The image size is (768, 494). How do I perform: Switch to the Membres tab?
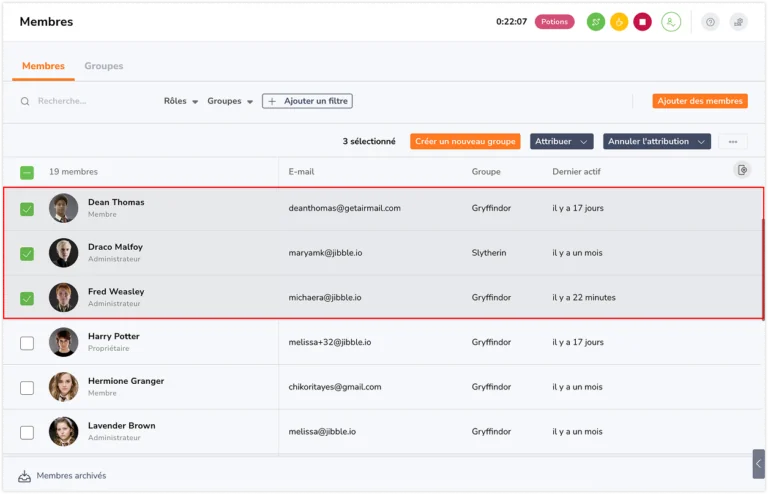[43, 66]
